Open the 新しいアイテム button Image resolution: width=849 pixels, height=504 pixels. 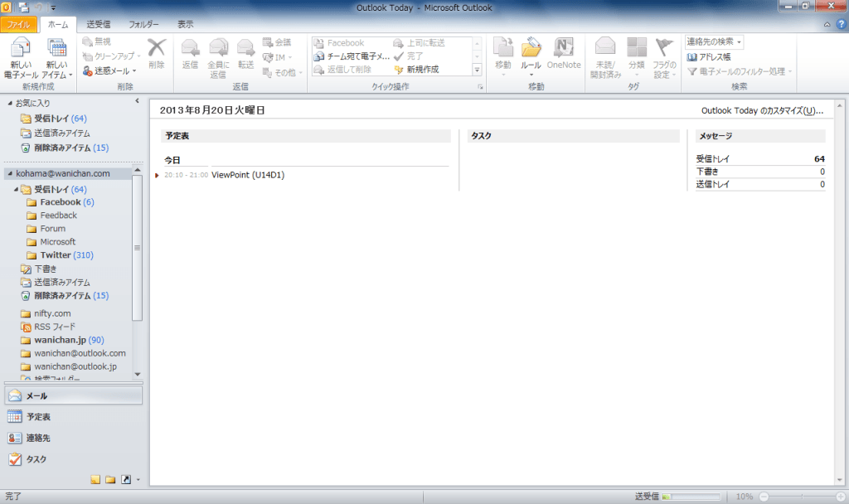pos(56,58)
